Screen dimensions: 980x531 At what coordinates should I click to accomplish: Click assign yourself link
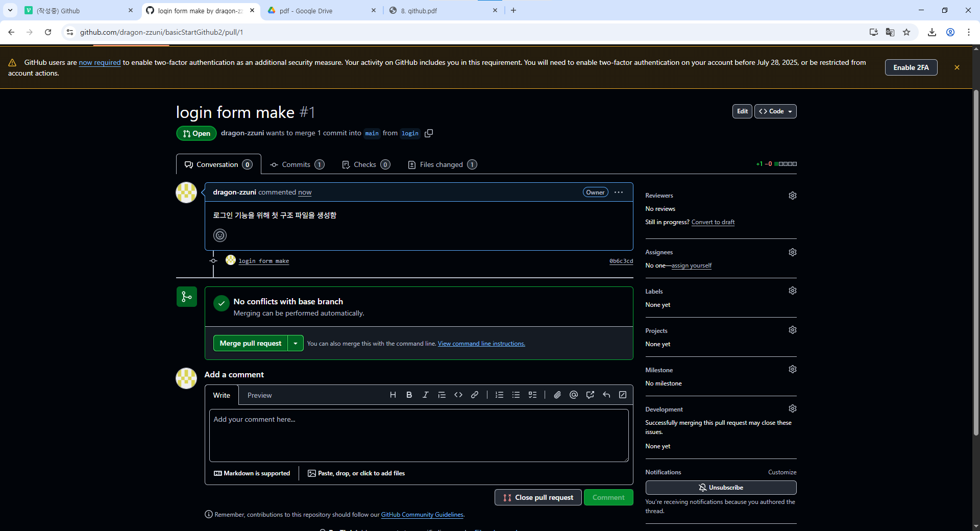click(x=691, y=265)
